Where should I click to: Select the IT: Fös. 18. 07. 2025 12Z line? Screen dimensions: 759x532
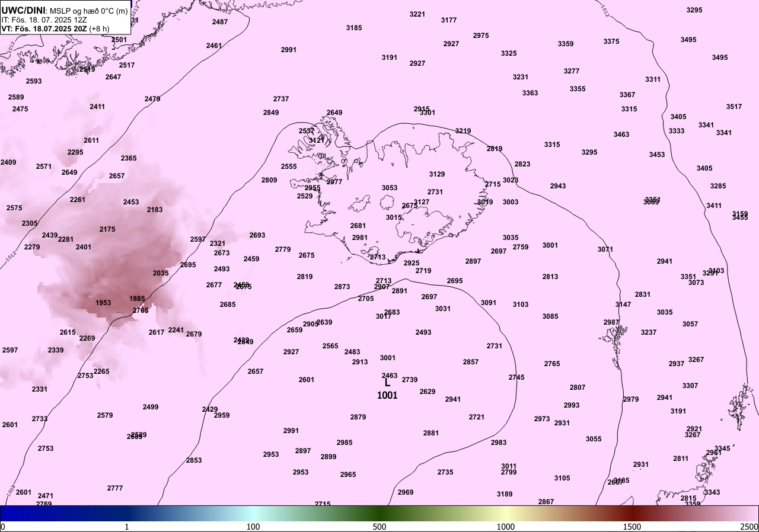point(43,20)
